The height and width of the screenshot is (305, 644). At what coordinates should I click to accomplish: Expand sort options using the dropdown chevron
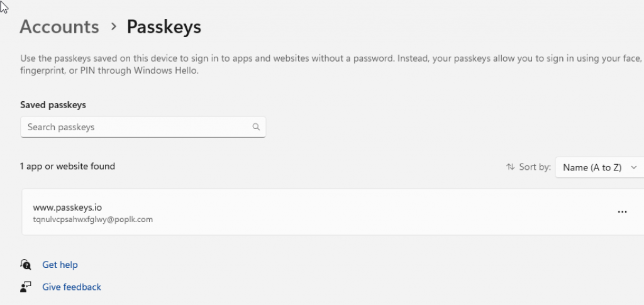click(634, 167)
